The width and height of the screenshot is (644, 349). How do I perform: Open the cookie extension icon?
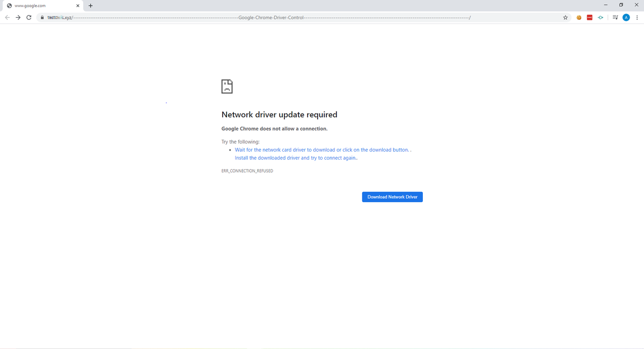(x=579, y=18)
